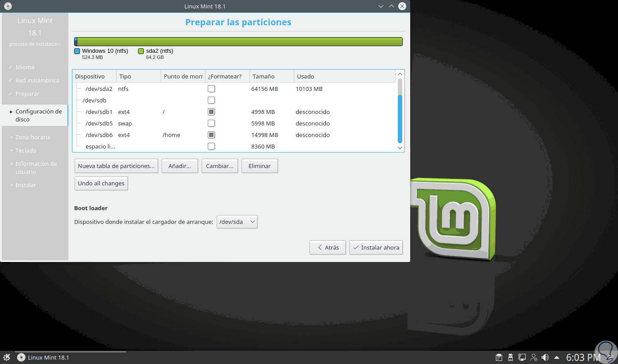Click 'Zona horaria' step in the sidebar
Viewport: 618px width, 364px height.
(33, 137)
